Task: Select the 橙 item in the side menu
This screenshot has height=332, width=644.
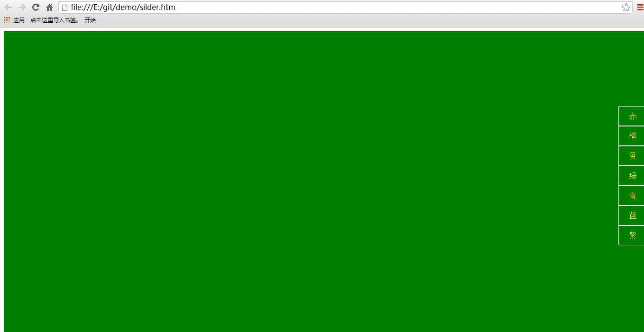Action: [x=631, y=136]
